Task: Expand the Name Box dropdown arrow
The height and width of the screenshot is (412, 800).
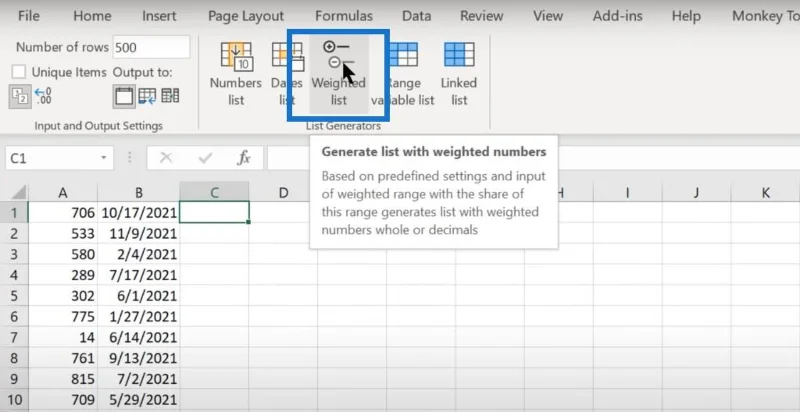Action: 104,158
